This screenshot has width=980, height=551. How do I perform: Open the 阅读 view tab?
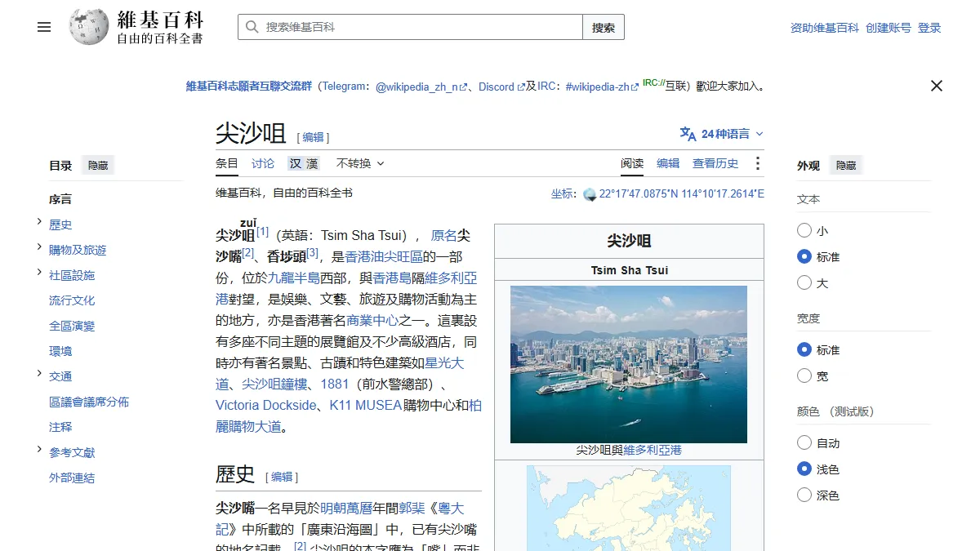[632, 163]
